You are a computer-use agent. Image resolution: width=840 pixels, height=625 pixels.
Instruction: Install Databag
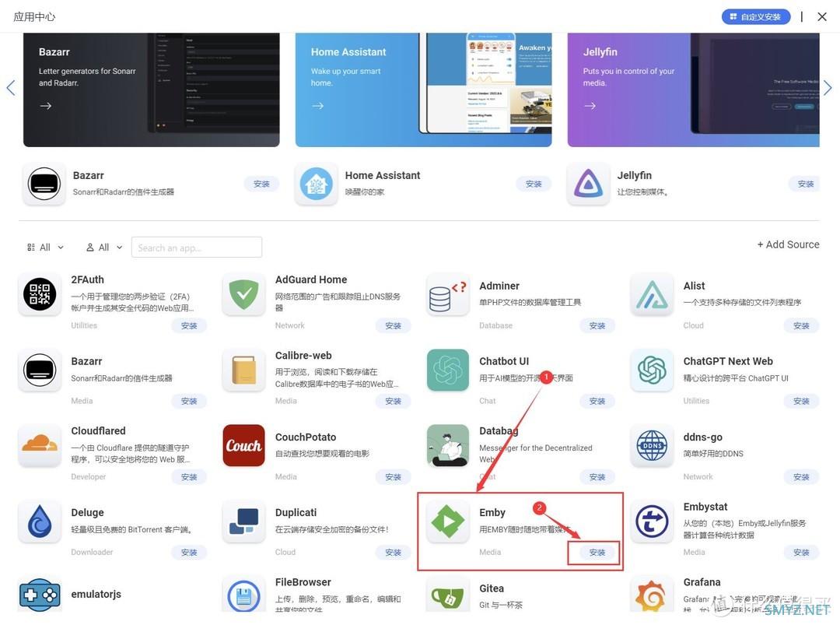(597, 476)
